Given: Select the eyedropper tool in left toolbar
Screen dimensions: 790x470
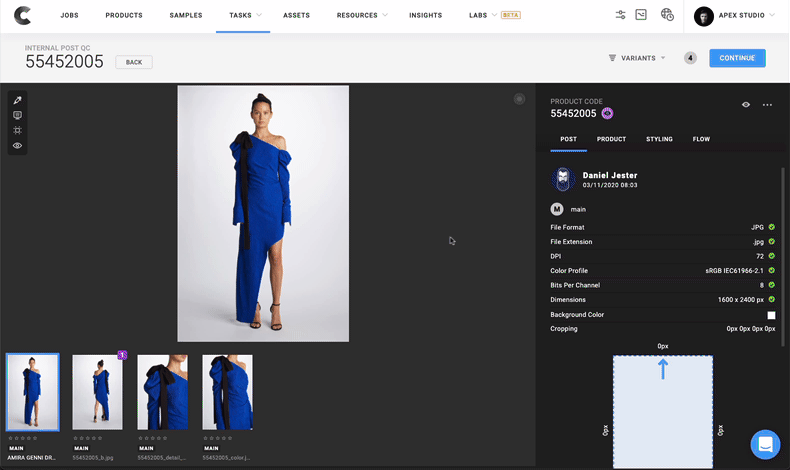Looking at the screenshot, I should coord(18,100).
